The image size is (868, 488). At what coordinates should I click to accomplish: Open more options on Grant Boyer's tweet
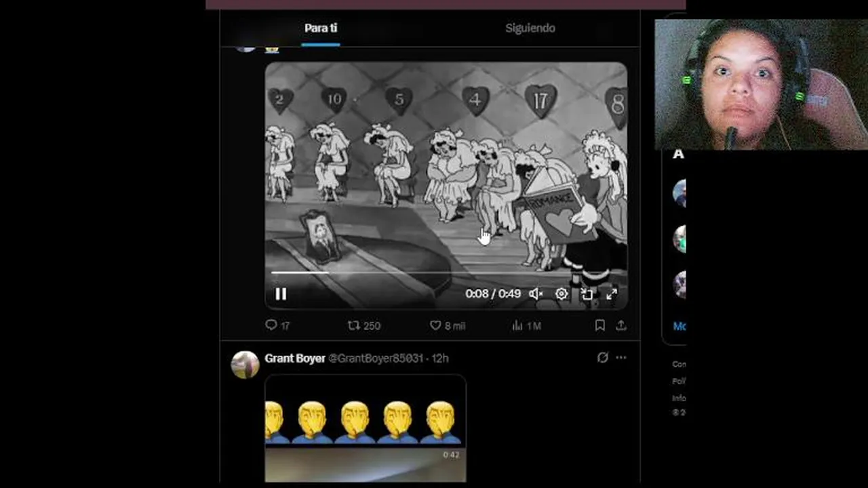tap(621, 357)
